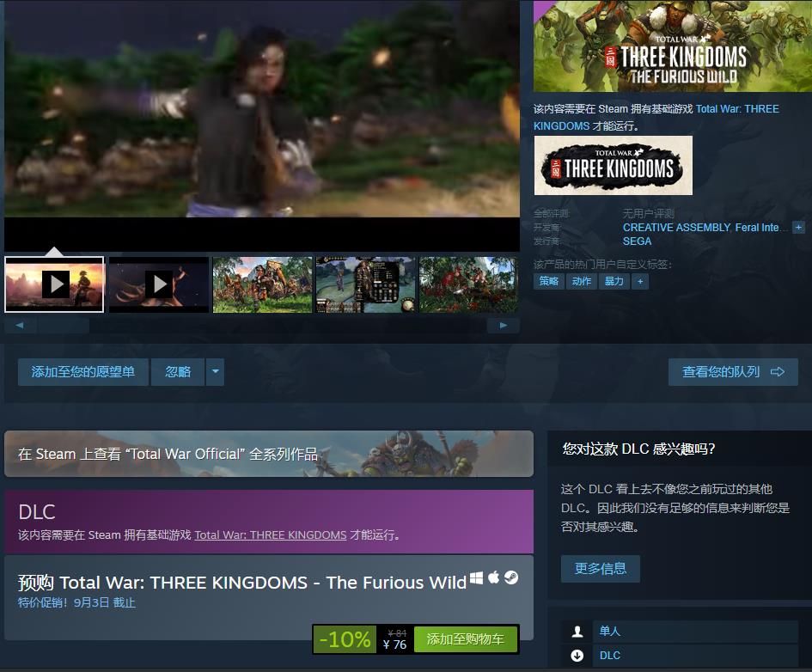The height and width of the screenshot is (672, 812).
Task: Click The Furious Wild header capsule image
Action: point(673,46)
